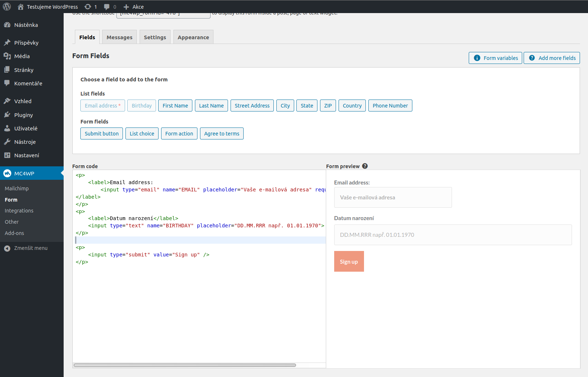Add the ZIP field
The height and width of the screenshot is (377, 588).
tap(328, 106)
